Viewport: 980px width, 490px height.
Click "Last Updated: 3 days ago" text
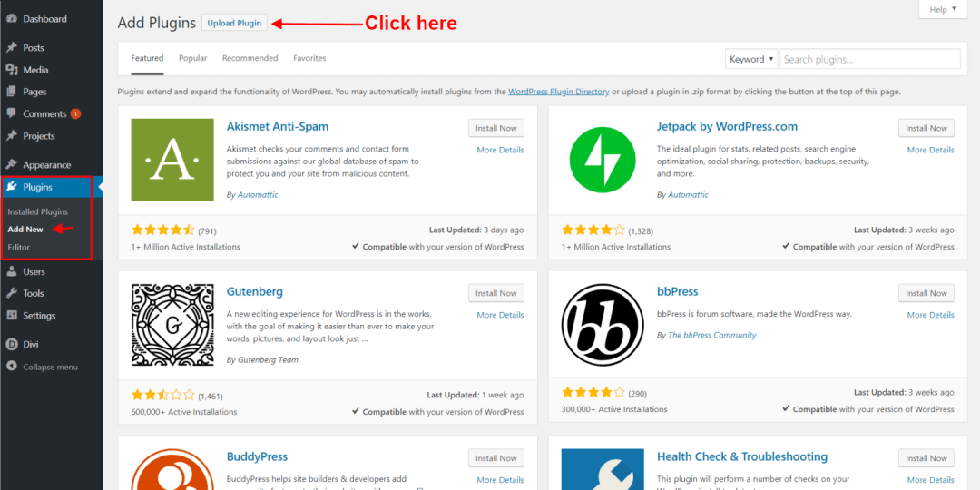click(x=476, y=230)
